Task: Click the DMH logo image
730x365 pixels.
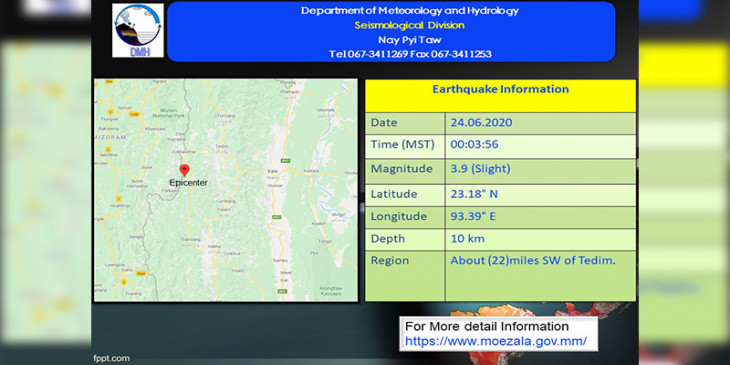Action: tap(138, 30)
